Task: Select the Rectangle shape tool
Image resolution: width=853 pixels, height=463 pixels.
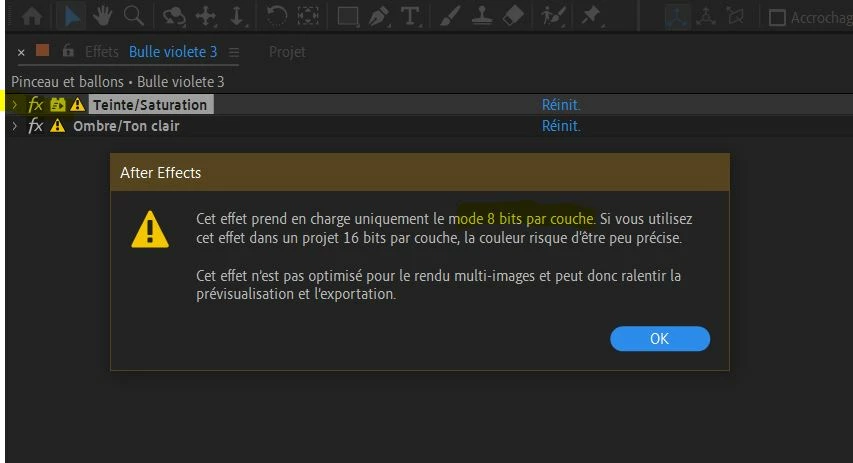Action: (x=348, y=16)
